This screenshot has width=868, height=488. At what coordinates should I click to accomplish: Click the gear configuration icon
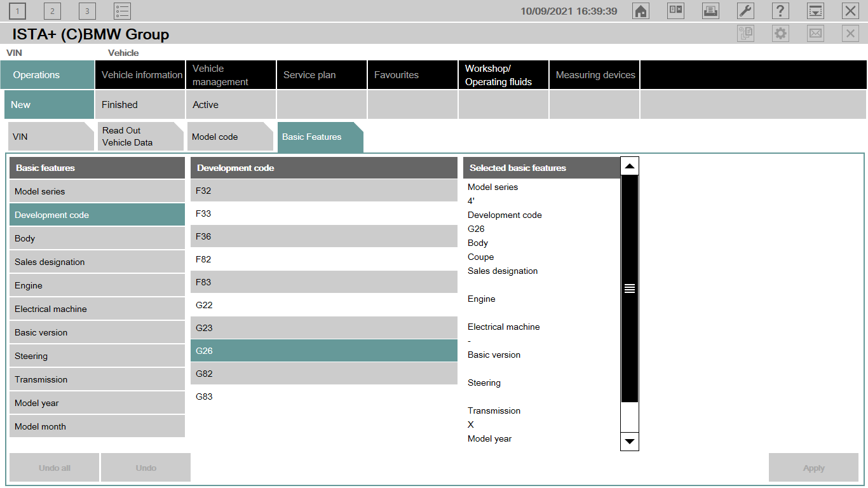tap(780, 34)
